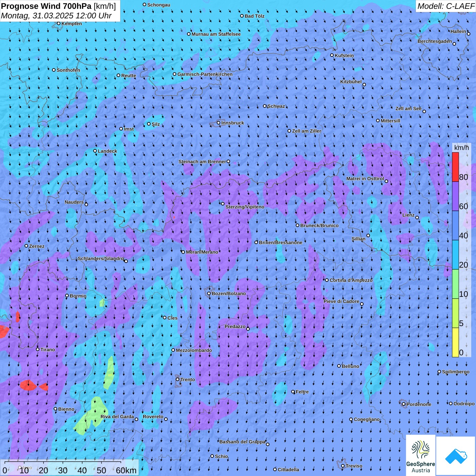This screenshot has width=476, height=476.
Task: Click the 'Garmisch-Partenkirchen' label
Action: (205, 74)
